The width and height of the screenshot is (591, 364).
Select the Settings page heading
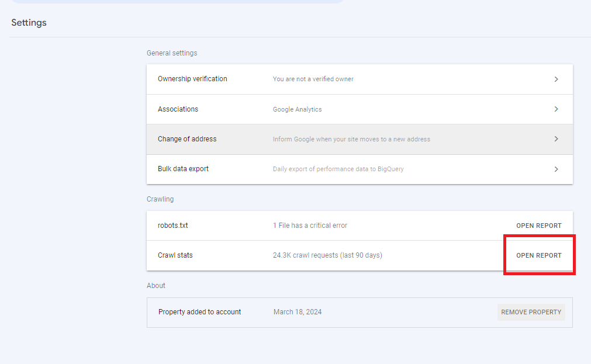[x=29, y=22]
